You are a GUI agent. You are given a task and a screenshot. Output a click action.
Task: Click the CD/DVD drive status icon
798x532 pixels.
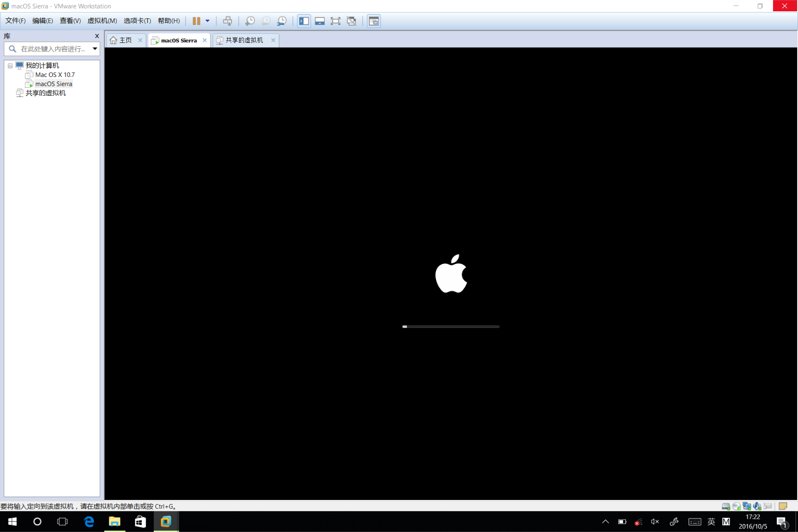(x=736, y=506)
